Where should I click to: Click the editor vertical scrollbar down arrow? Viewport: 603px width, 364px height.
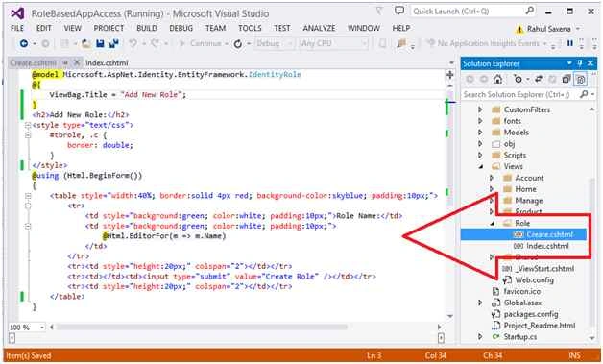(x=450, y=316)
